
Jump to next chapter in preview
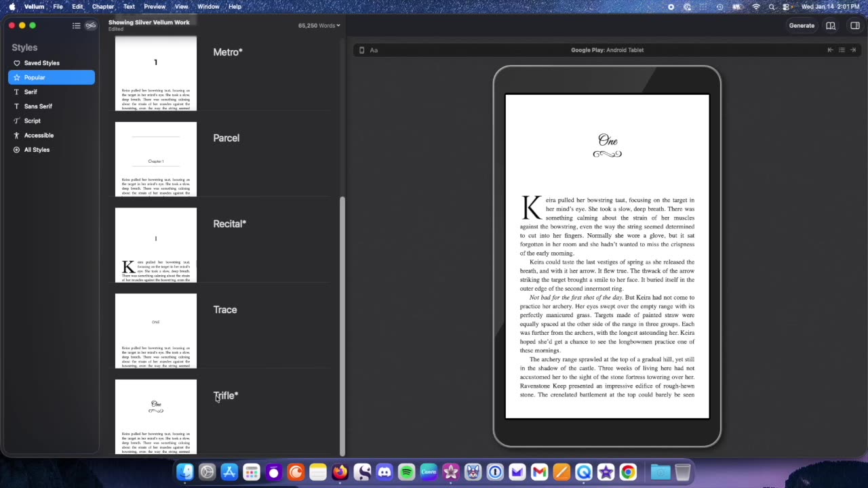(853, 50)
